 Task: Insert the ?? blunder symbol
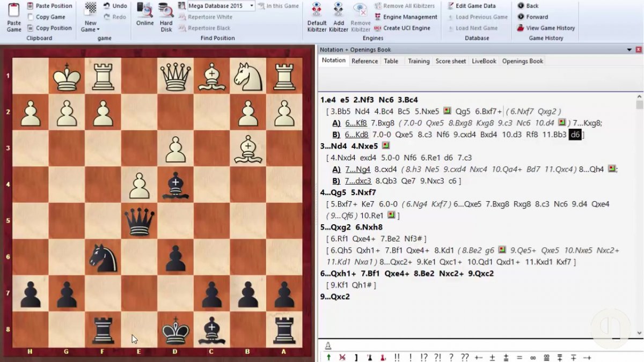465,357
